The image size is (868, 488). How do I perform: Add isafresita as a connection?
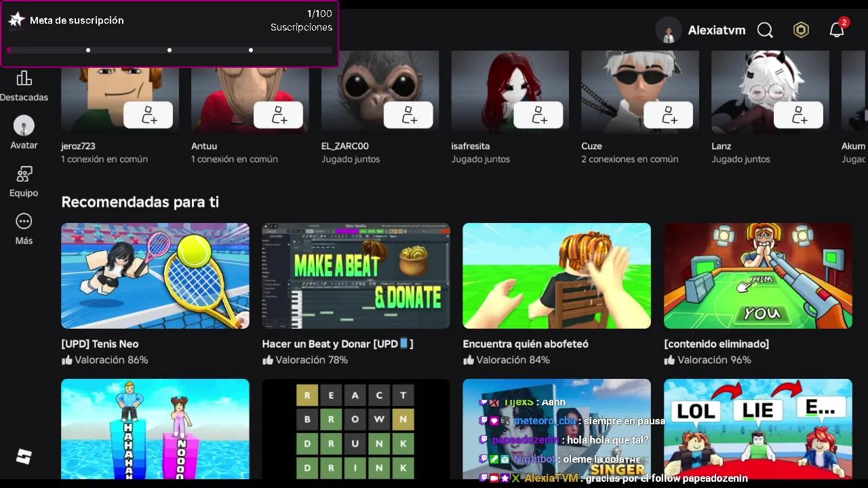538,115
